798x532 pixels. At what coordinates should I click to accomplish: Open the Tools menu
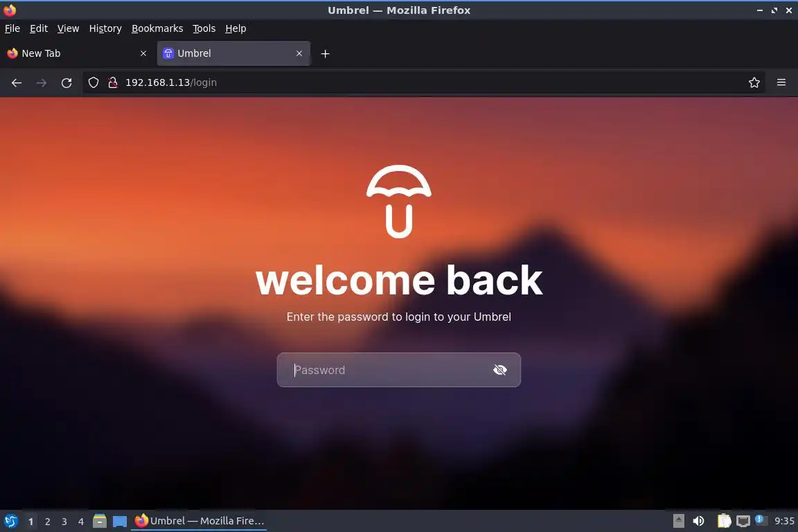(204, 28)
